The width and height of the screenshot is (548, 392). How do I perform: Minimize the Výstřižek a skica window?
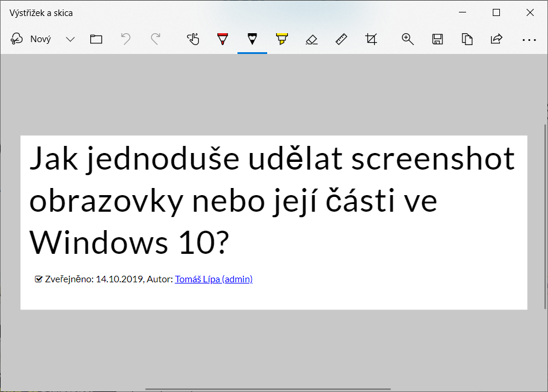[463, 12]
